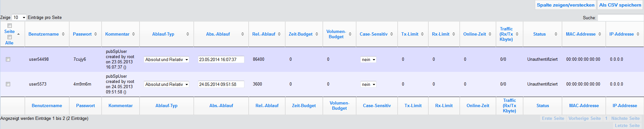Sort by the Kommentar column icon
The width and height of the screenshot is (644, 129).
click(x=133, y=34)
